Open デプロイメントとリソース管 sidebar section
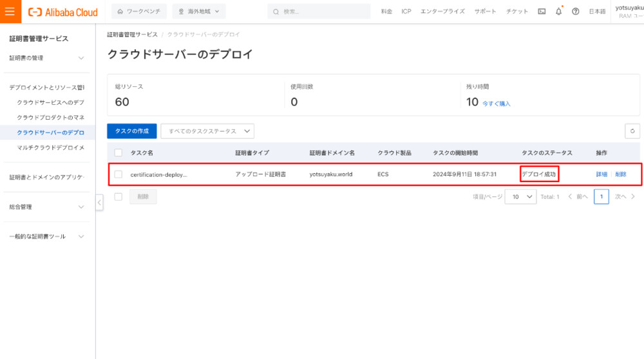The width and height of the screenshot is (644, 359). click(x=46, y=87)
